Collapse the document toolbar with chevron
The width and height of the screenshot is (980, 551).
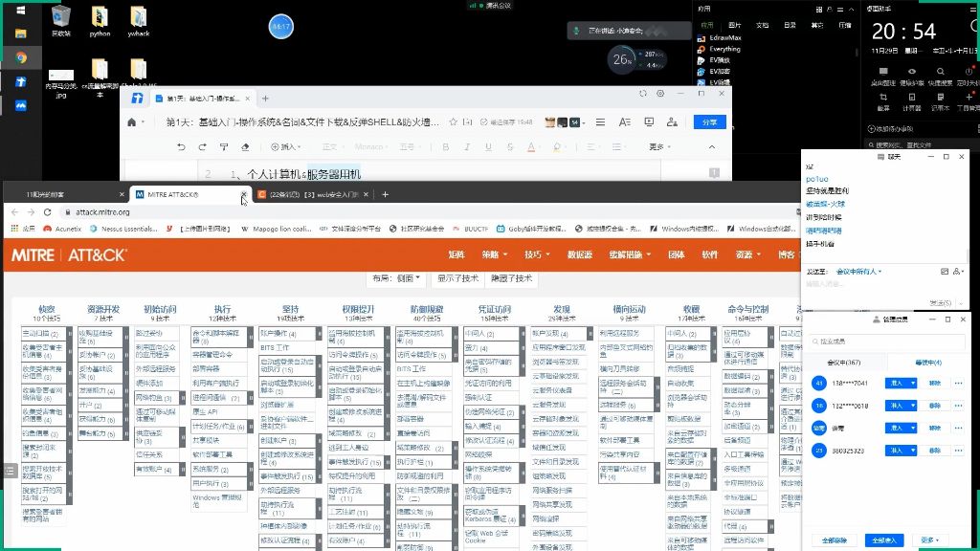point(712,146)
